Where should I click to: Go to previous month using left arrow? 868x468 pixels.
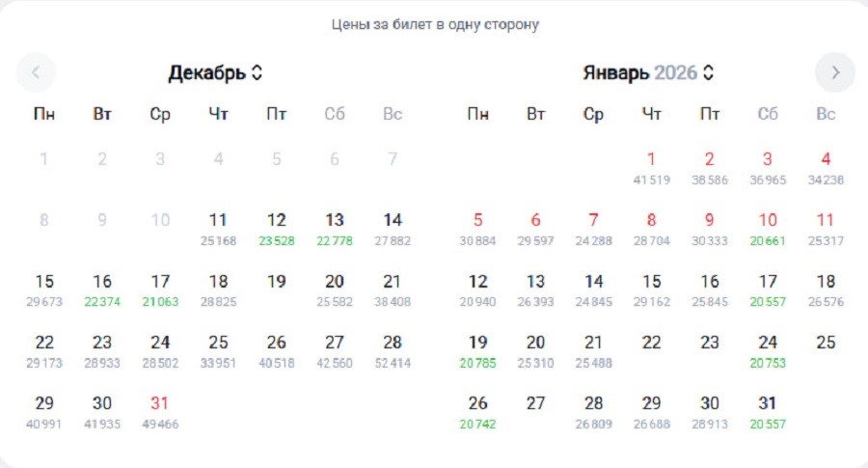tap(37, 72)
